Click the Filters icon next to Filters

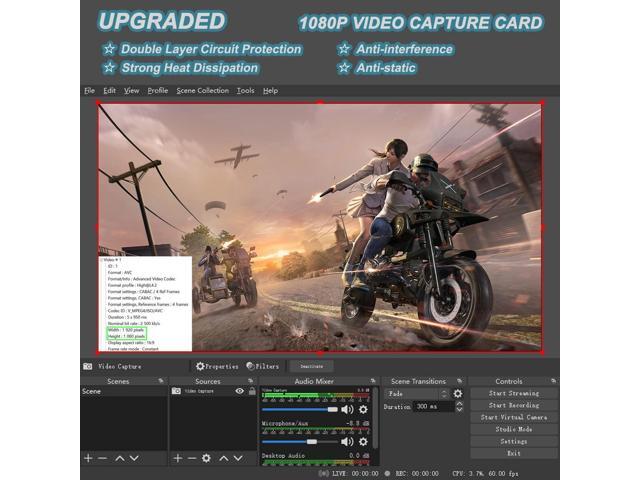pyautogui.click(x=250, y=366)
